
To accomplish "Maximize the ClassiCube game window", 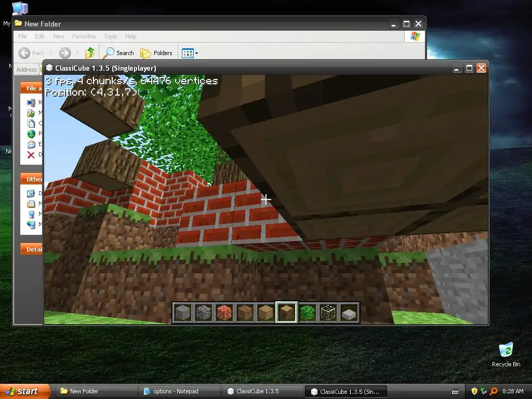I will tap(469, 68).
